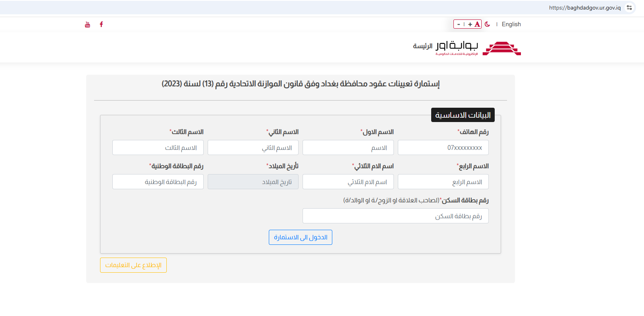Open الإطلاع على التعليمات instructions button

133,265
